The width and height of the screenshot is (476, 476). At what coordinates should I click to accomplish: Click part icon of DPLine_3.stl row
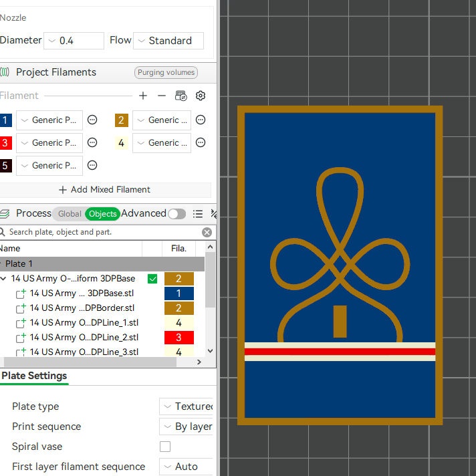(21, 352)
